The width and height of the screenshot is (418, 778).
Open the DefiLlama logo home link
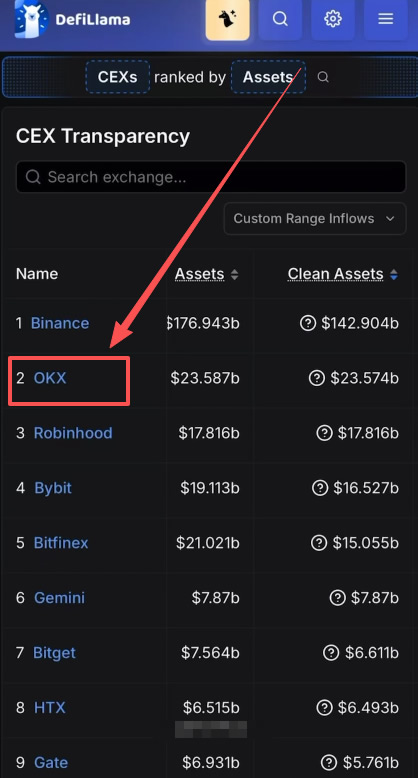[x=73, y=20]
